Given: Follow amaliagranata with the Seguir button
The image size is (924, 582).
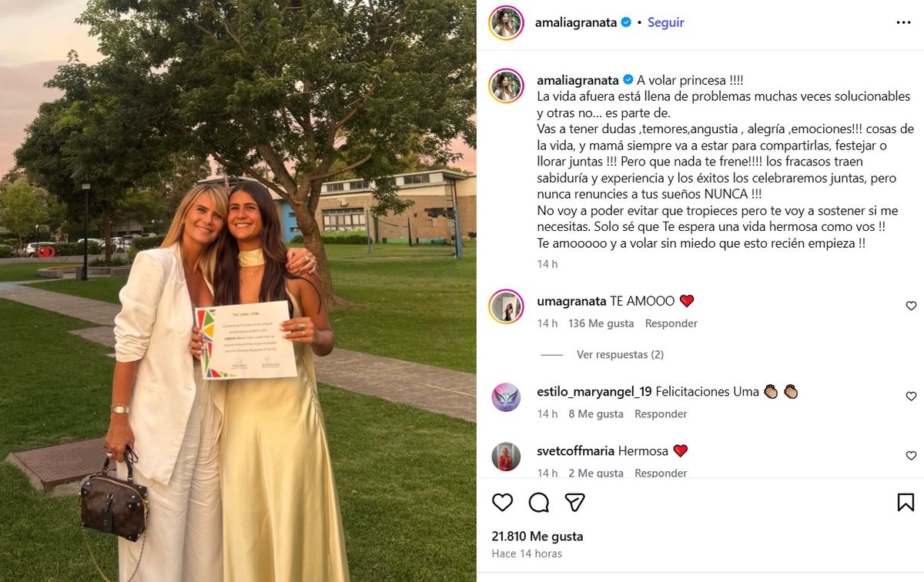Looking at the screenshot, I should (665, 22).
